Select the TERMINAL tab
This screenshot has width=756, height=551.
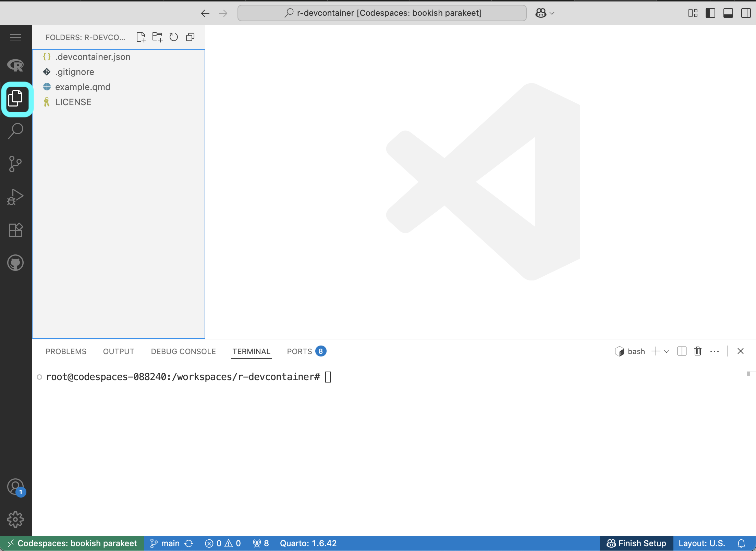point(251,351)
